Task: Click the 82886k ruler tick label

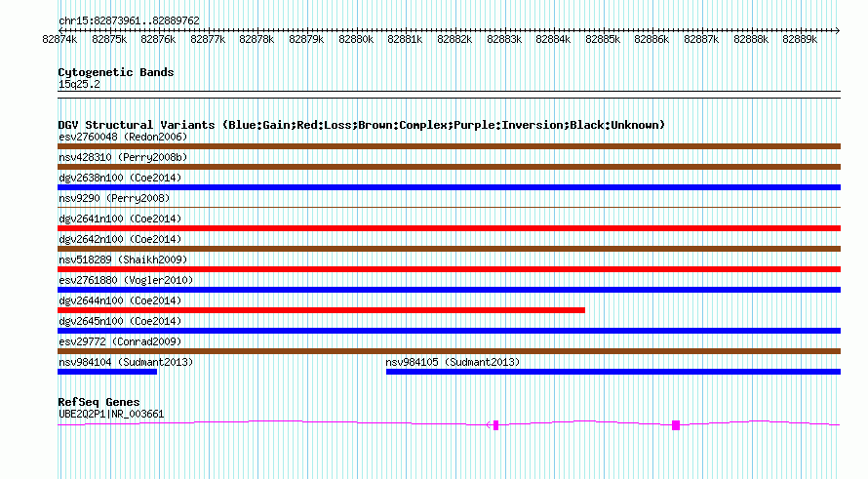Action: pos(651,39)
